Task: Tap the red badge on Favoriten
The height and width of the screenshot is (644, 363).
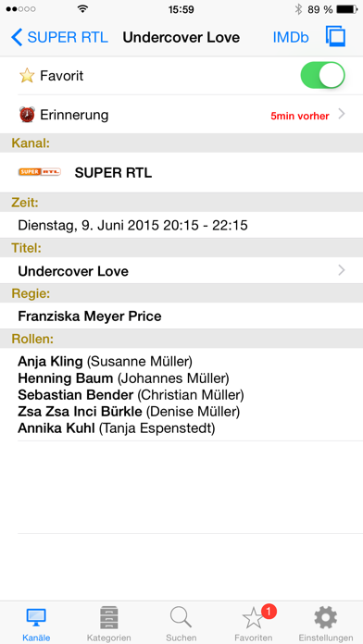Action: (x=269, y=612)
